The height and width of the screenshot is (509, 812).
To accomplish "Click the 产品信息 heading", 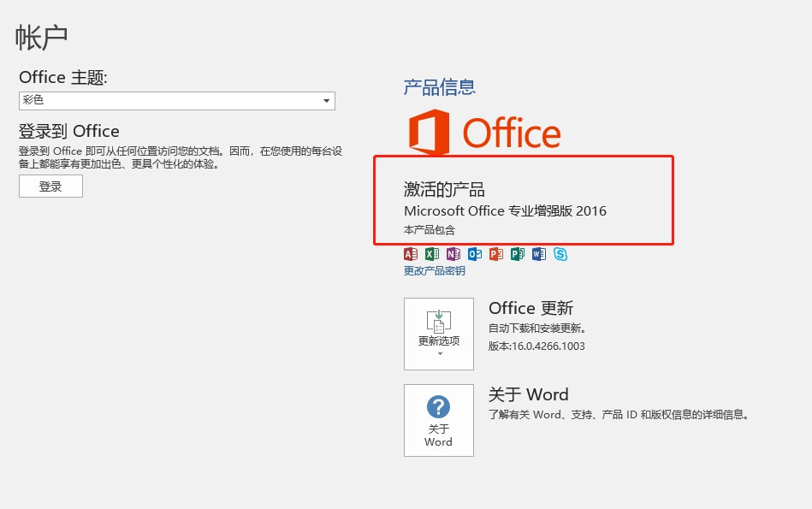I will [440, 87].
